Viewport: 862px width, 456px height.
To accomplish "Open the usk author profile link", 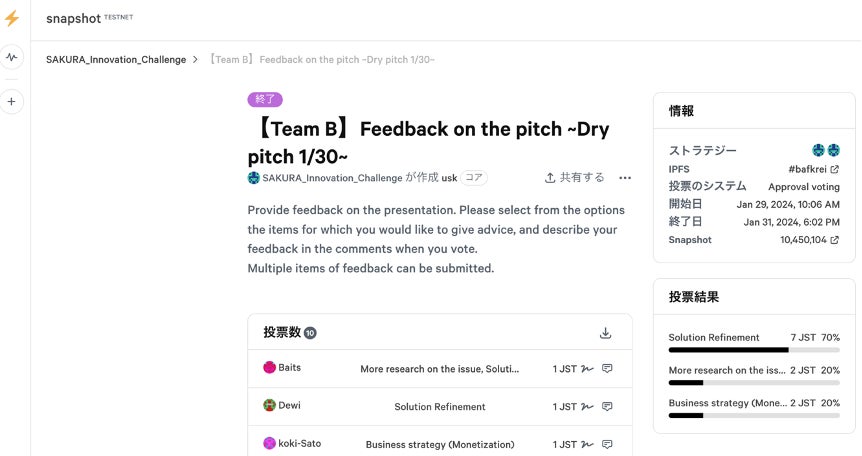I will (449, 178).
